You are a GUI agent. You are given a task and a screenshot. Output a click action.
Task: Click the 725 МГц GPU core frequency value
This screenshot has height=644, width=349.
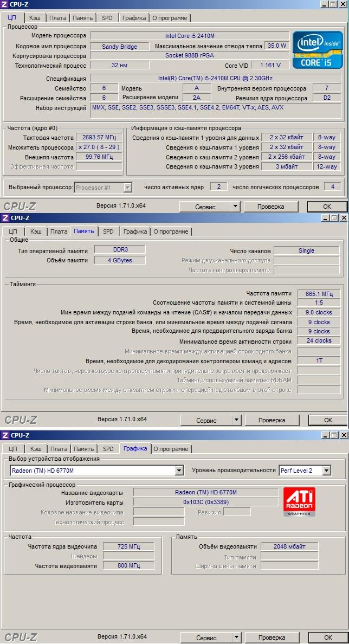point(128,546)
